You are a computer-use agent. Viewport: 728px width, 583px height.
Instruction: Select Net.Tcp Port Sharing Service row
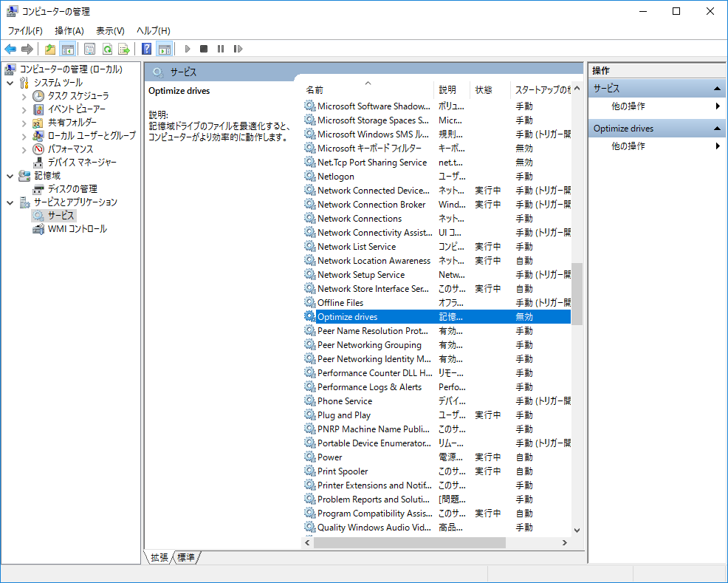pos(437,163)
